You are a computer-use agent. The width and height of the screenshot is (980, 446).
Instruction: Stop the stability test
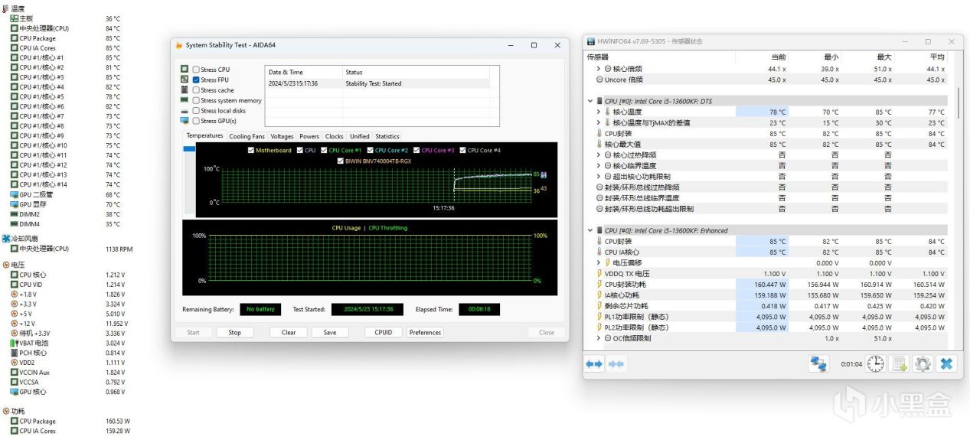[234, 332]
